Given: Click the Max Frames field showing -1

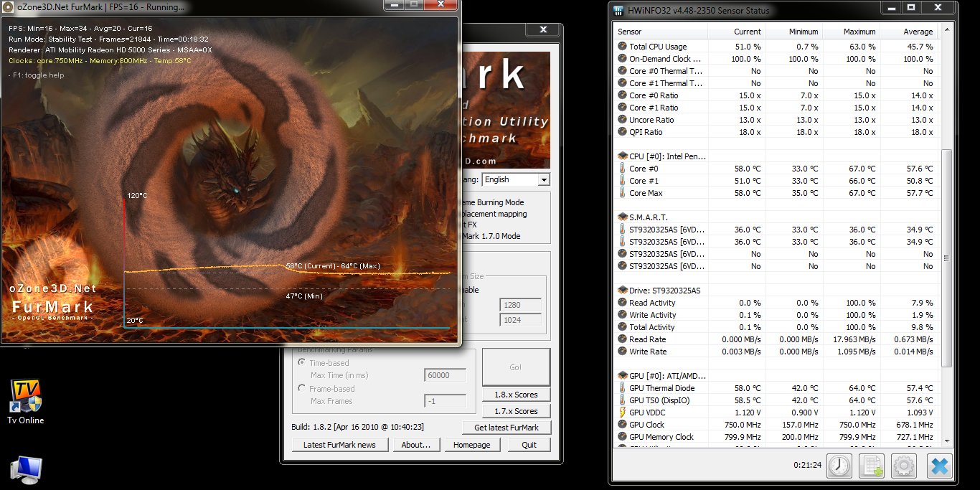Looking at the screenshot, I should coord(446,401).
